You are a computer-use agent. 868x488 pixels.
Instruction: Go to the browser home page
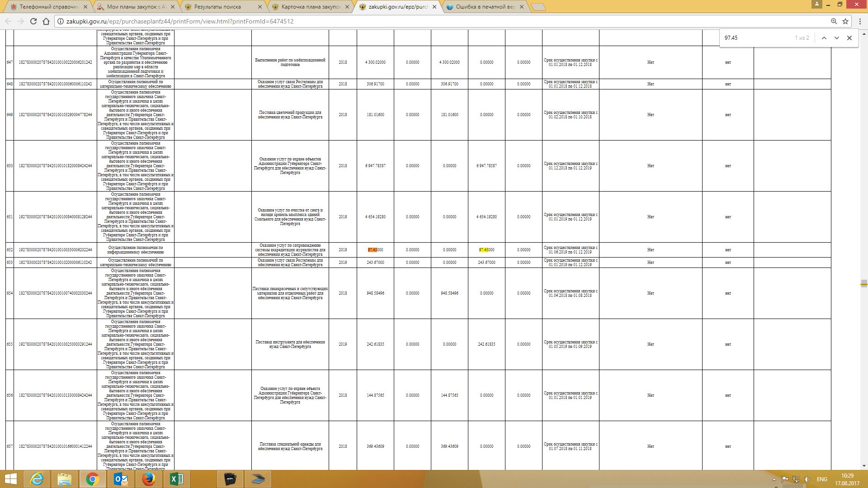pyautogui.click(x=46, y=21)
